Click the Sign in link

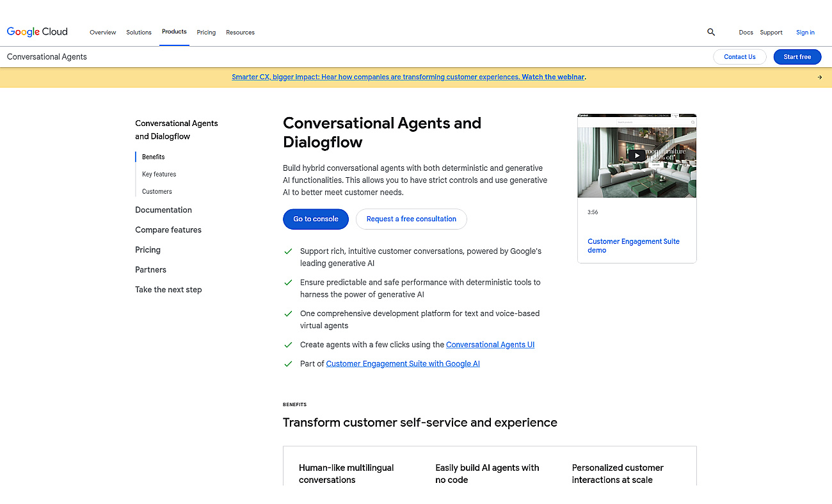coord(805,33)
